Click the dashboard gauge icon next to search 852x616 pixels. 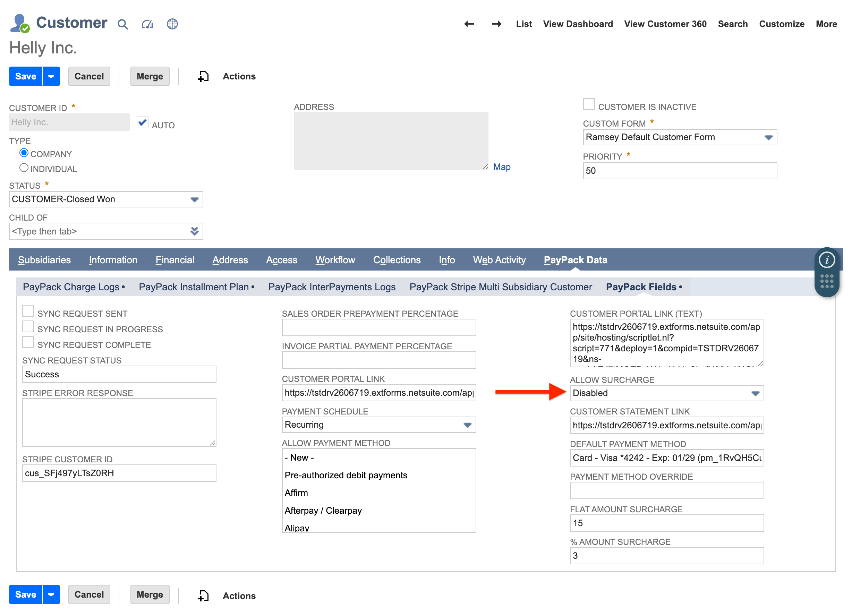147,24
